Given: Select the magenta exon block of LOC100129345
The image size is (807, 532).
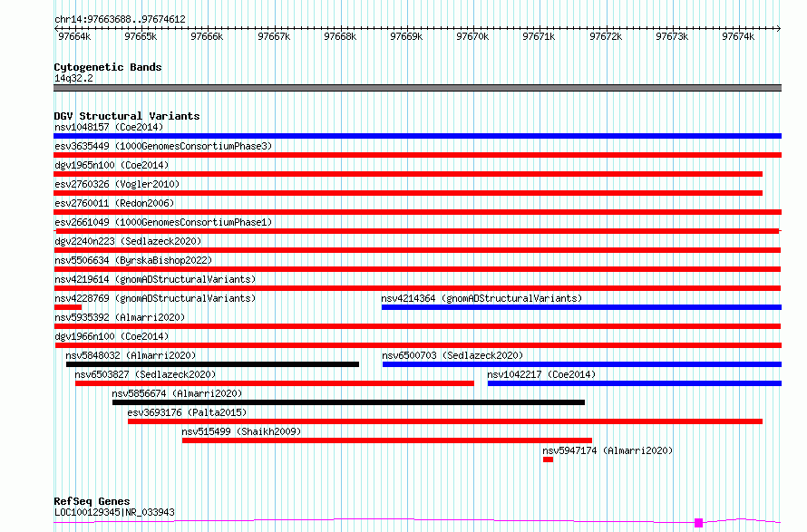Looking at the screenshot, I should coord(698,523).
